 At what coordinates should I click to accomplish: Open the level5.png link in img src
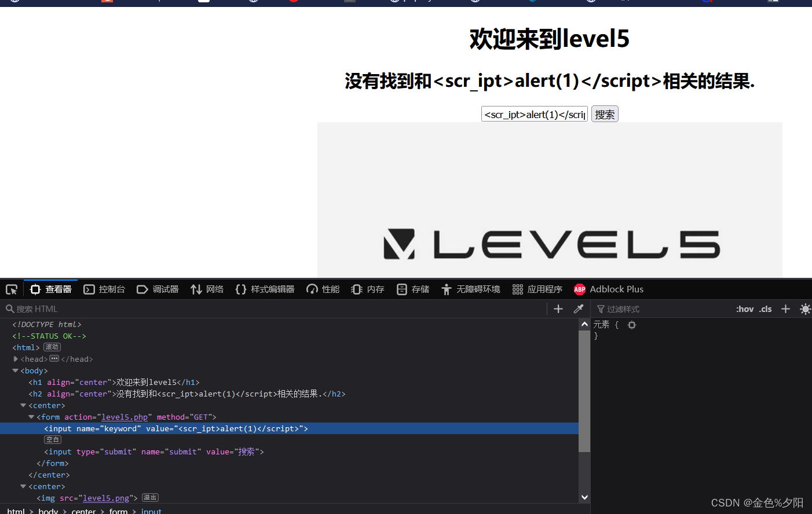point(106,498)
